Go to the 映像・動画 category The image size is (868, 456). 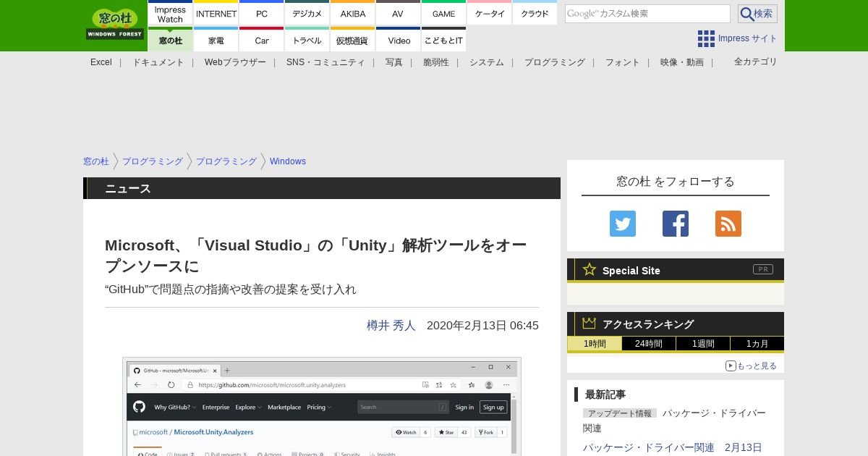pyautogui.click(x=682, y=62)
